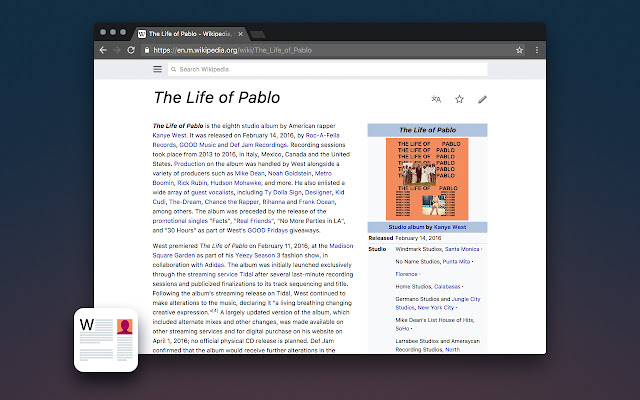
Task: Follow the Roc-A-Fella link
Action: point(322,135)
